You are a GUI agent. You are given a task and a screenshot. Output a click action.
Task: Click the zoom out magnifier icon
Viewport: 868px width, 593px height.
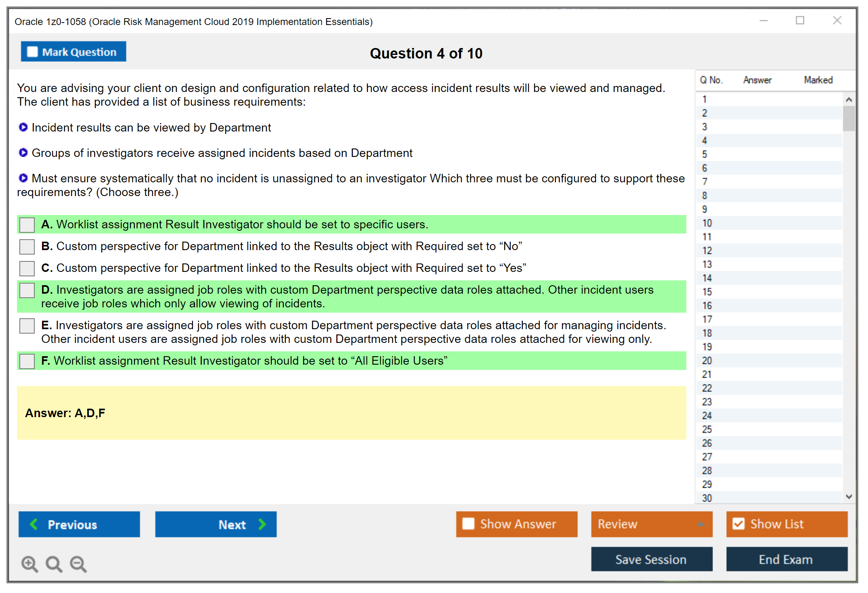tap(78, 564)
